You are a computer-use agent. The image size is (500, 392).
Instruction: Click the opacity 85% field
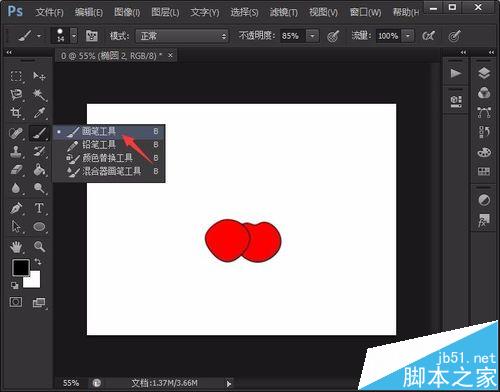(x=293, y=36)
